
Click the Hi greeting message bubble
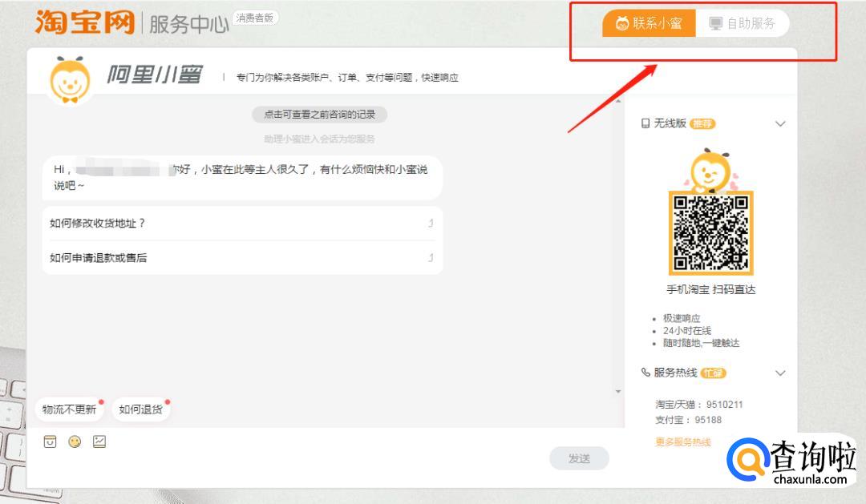tap(242, 177)
